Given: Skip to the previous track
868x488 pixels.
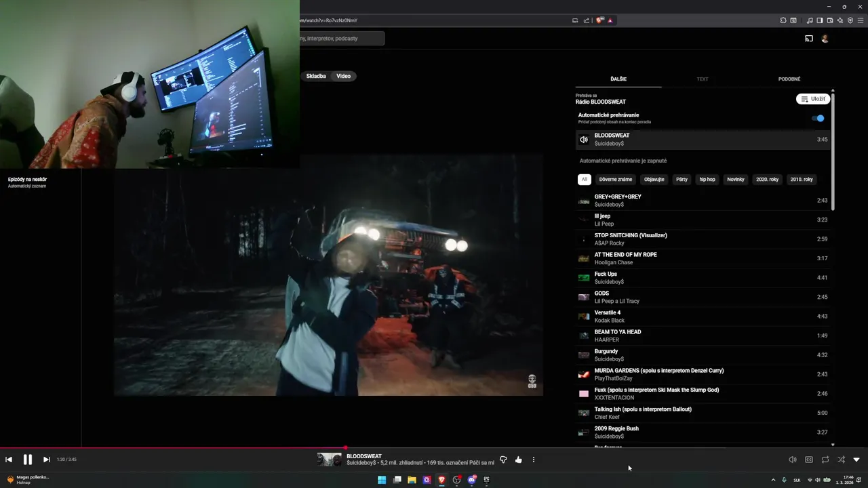Looking at the screenshot, I should coord(9,460).
